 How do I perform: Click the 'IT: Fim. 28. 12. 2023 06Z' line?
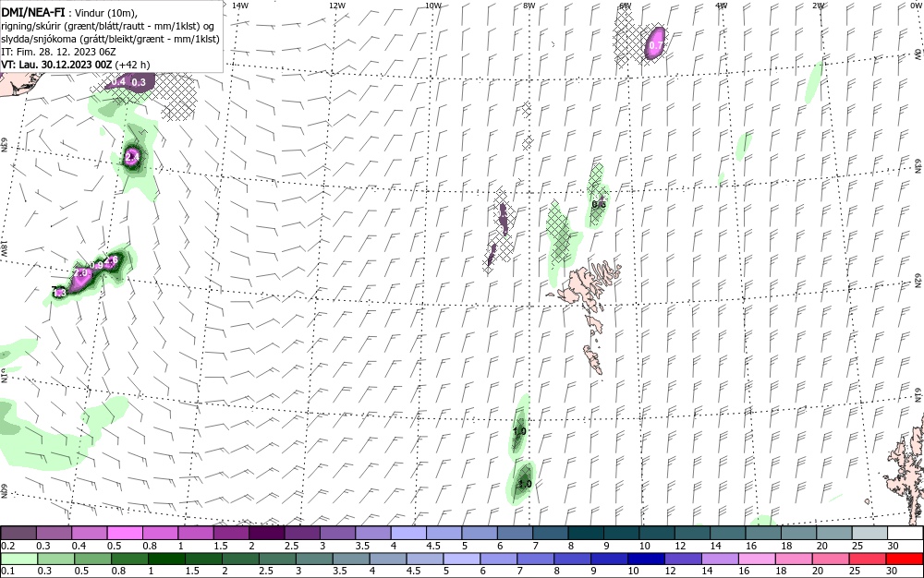[60, 52]
